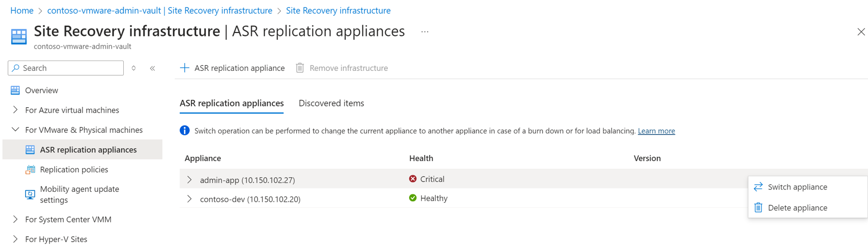Expand the contoso-dev appliance row
The width and height of the screenshot is (868, 250).
189,199
